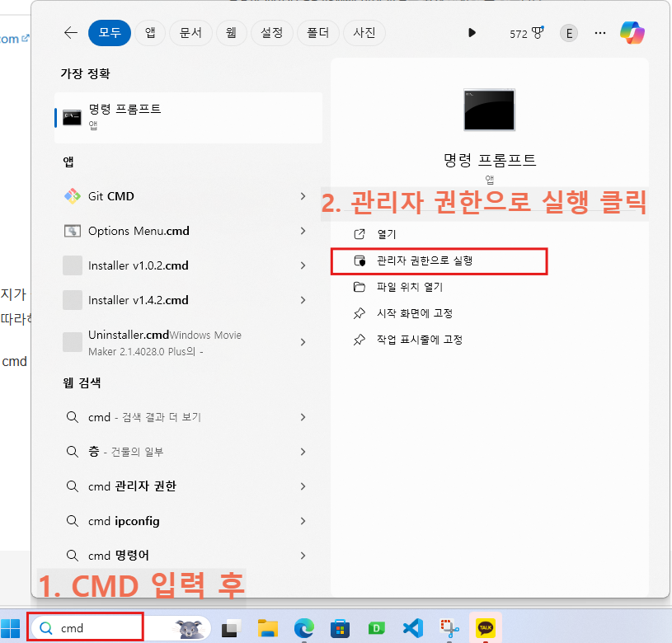Expand the Installer v1.4.2.cmd result
This screenshot has width=672, height=643.
(x=305, y=300)
